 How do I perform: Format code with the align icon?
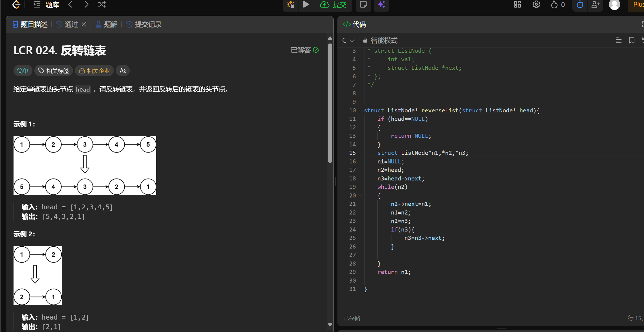618,41
